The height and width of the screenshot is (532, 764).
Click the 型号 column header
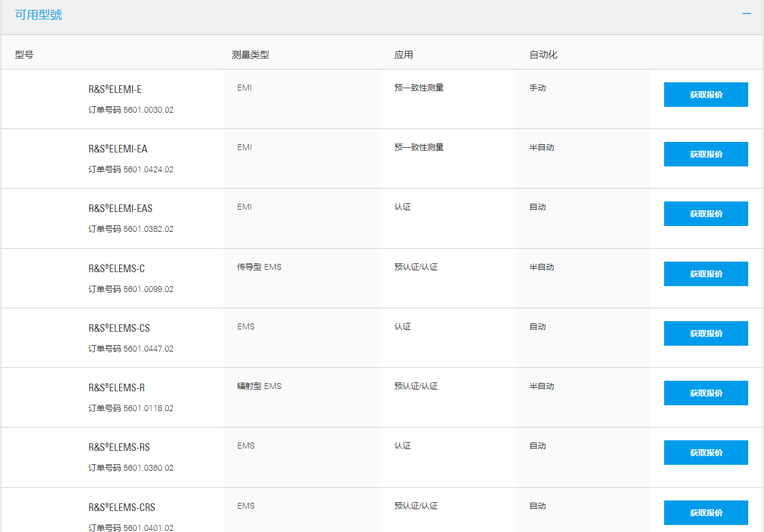click(24, 54)
